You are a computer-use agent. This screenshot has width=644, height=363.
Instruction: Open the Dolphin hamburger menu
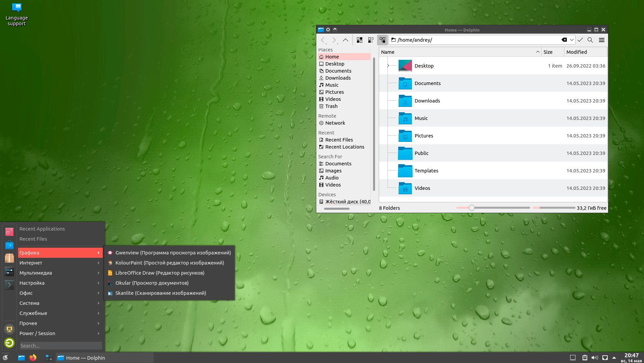[x=601, y=40]
